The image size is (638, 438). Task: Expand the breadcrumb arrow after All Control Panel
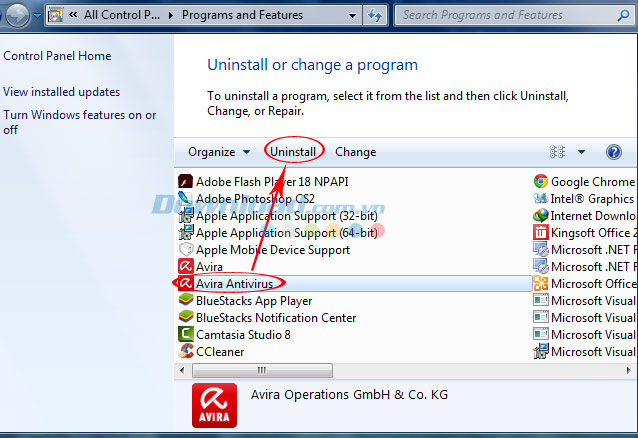click(x=171, y=15)
